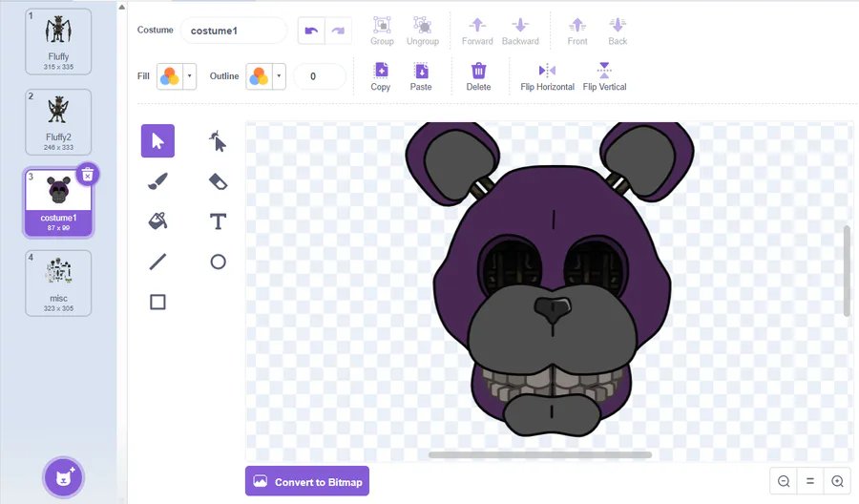Zoom out the canvas
This screenshot has width=859, height=504.
pos(784,481)
